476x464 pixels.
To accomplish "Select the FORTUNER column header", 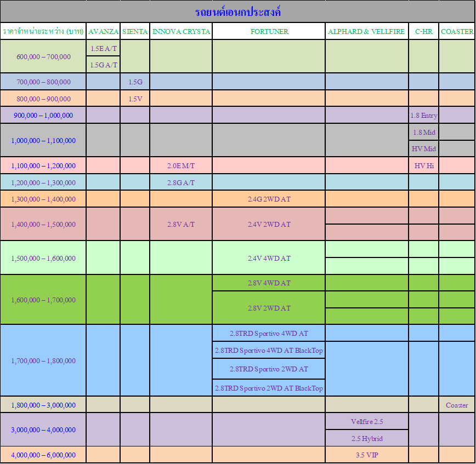I will pyautogui.click(x=269, y=31).
